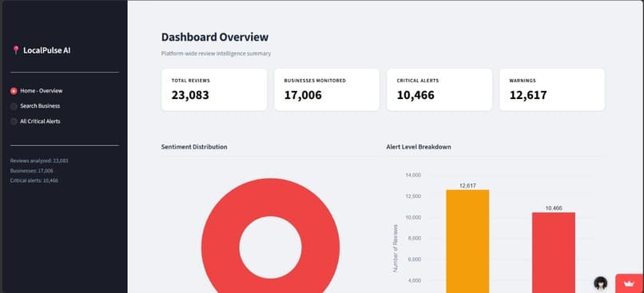Click the All Critical Alerts label
Viewport: 644px width, 293px height.
point(40,121)
